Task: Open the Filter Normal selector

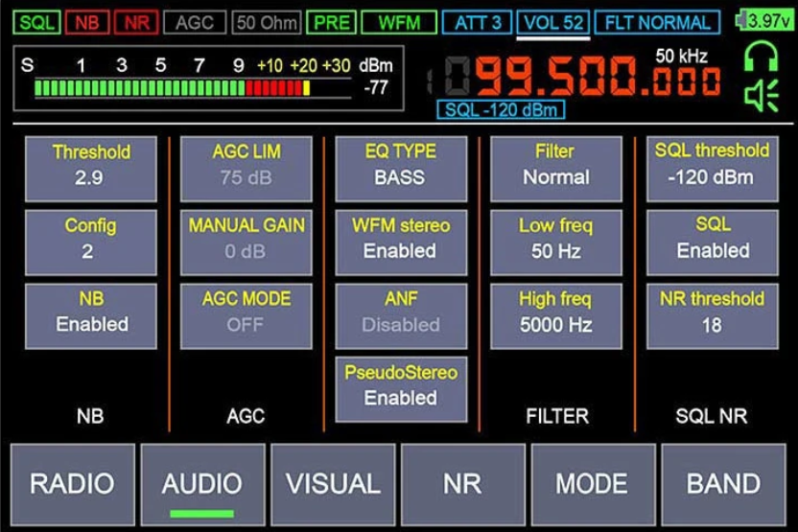Action: (555, 168)
